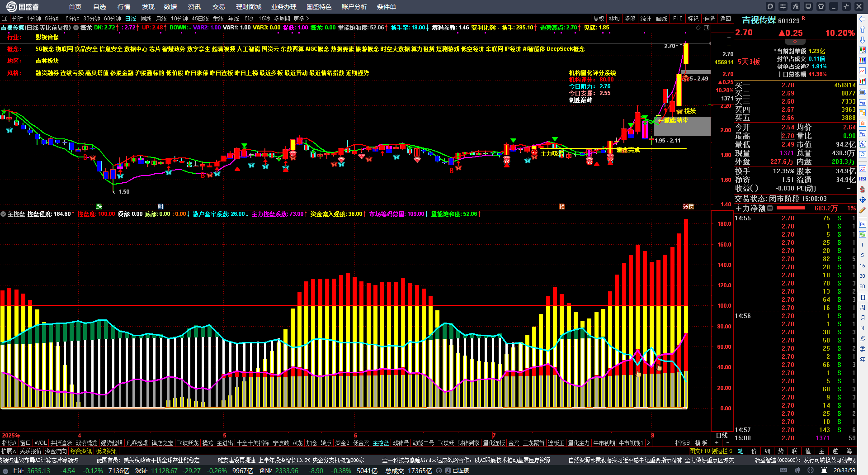868x475 pixels.
Task: Toggle 复权 price adjustment
Action: [x=599, y=19]
